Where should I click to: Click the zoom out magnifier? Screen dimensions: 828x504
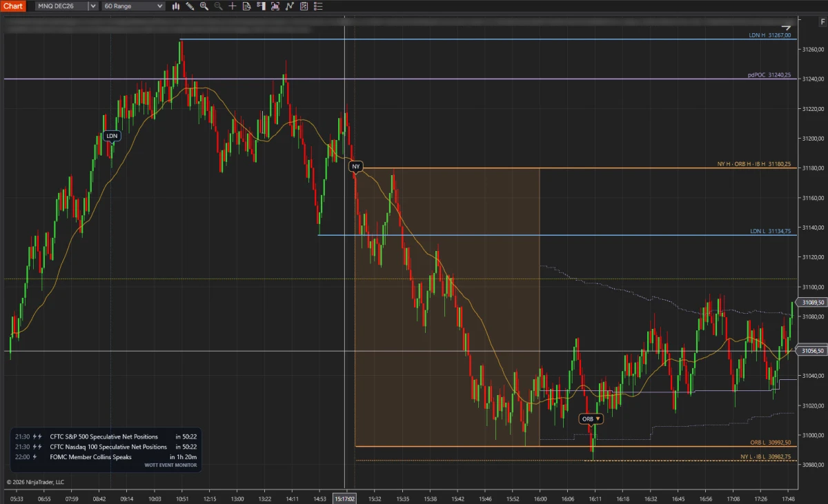tap(218, 6)
